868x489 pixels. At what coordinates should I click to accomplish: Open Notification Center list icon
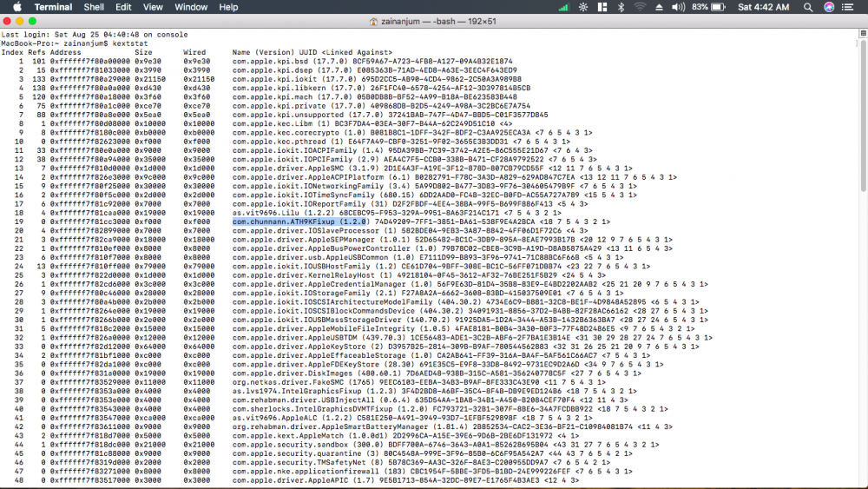click(847, 7)
